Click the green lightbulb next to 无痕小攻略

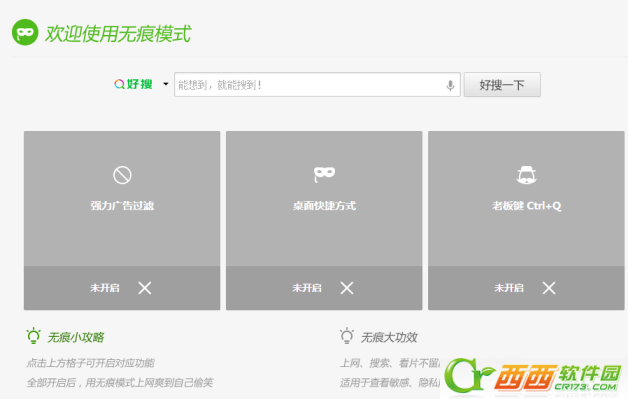pos(34,336)
